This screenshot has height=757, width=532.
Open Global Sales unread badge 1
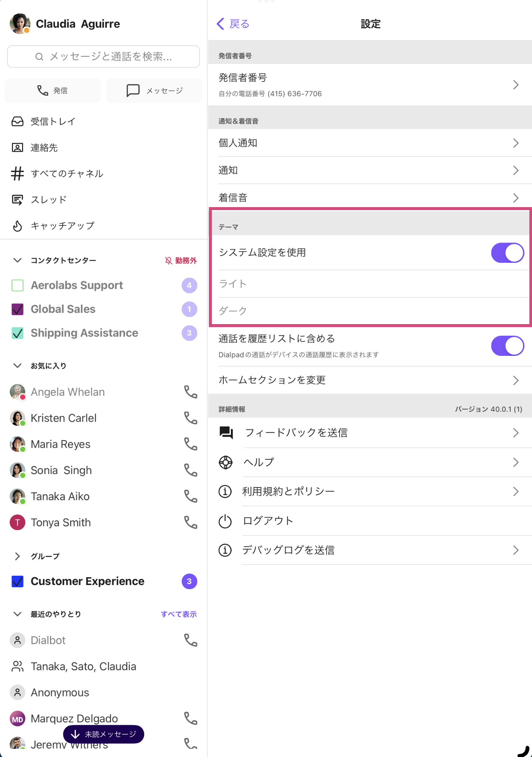click(x=189, y=309)
